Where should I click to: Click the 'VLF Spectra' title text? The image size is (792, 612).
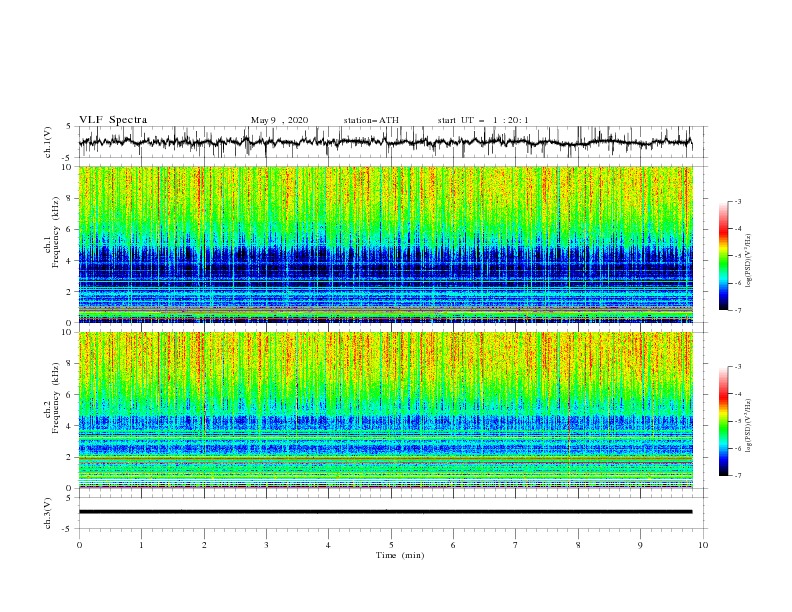point(113,120)
